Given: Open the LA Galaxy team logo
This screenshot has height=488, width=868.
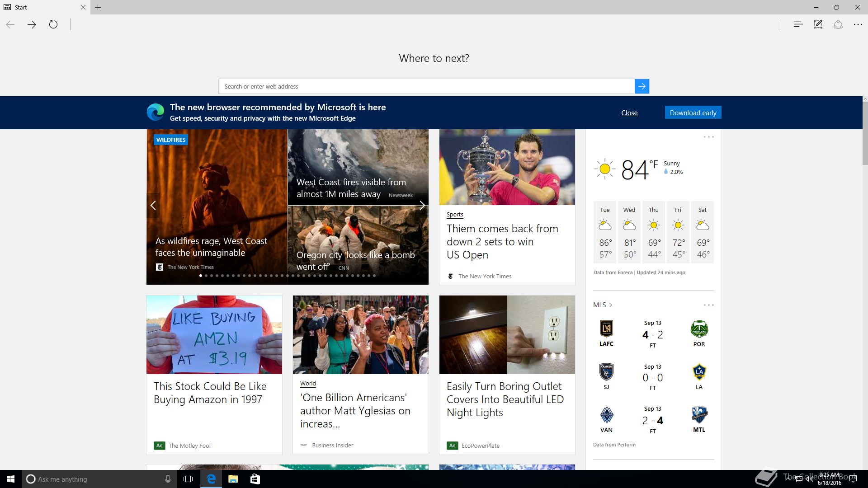Looking at the screenshot, I should (699, 372).
